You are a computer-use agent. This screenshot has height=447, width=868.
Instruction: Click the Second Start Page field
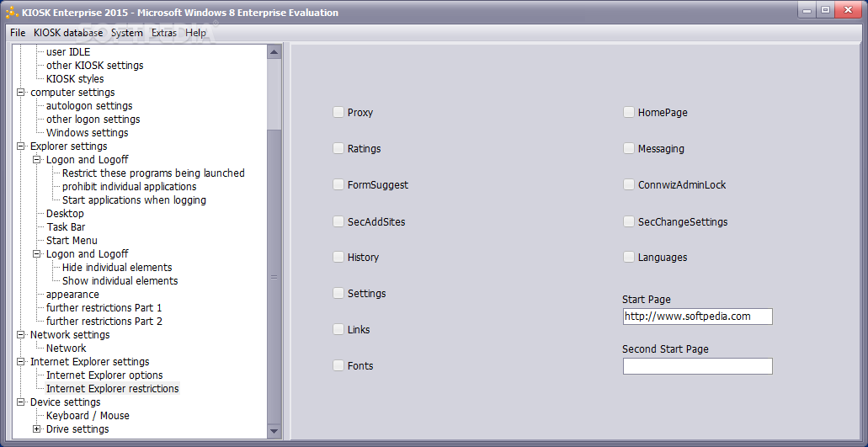pyautogui.click(x=697, y=366)
